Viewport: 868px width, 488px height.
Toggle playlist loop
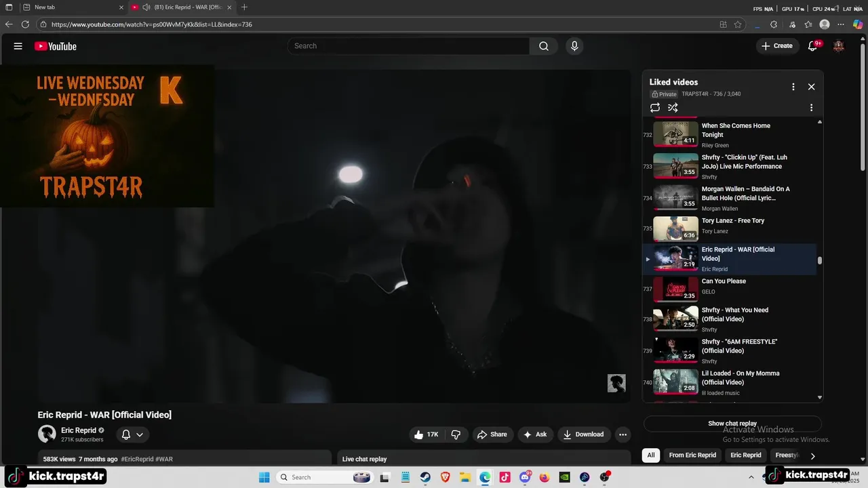point(655,108)
